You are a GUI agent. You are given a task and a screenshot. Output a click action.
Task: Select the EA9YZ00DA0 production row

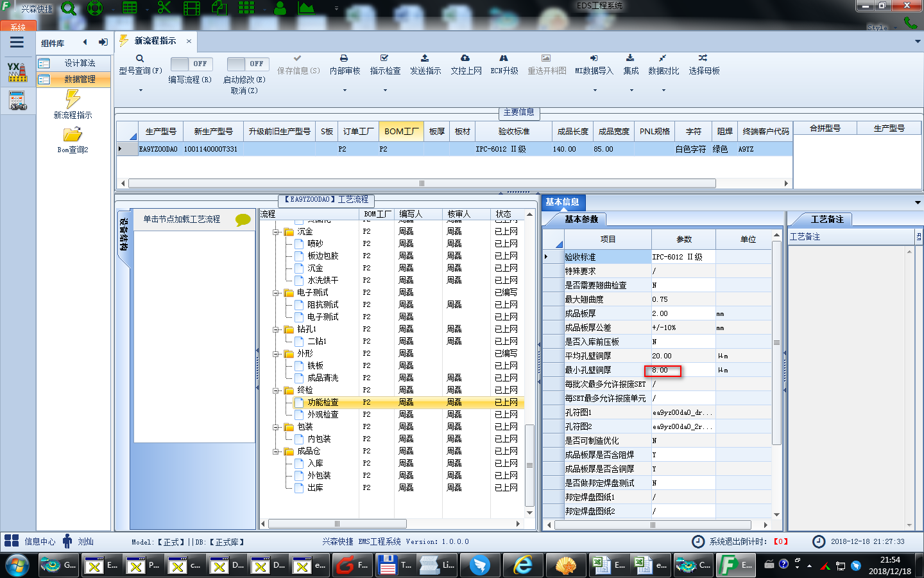[x=454, y=149]
